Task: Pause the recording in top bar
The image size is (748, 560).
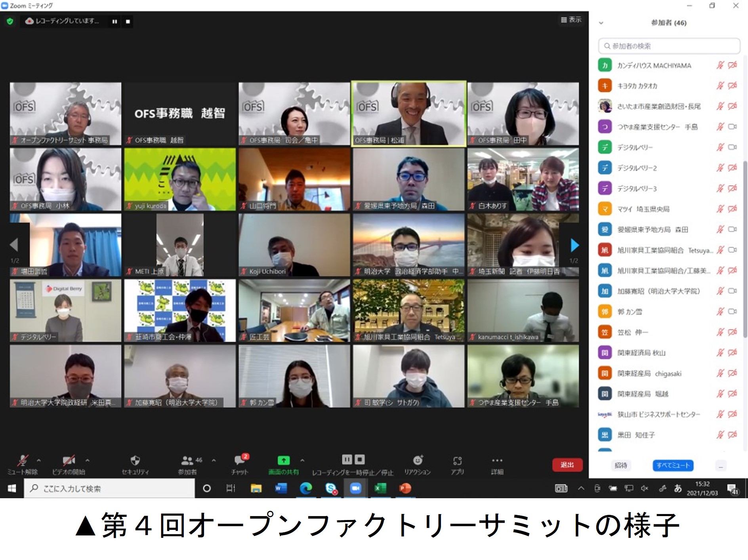Action: (x=114, y=21)
